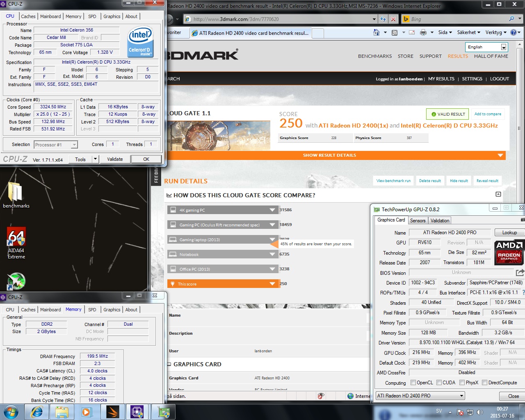Switch to Sensors tab in GPU-Z
The width and height of the screenshot is (525, 420).
pyautogui.click(x=418, y=220)
